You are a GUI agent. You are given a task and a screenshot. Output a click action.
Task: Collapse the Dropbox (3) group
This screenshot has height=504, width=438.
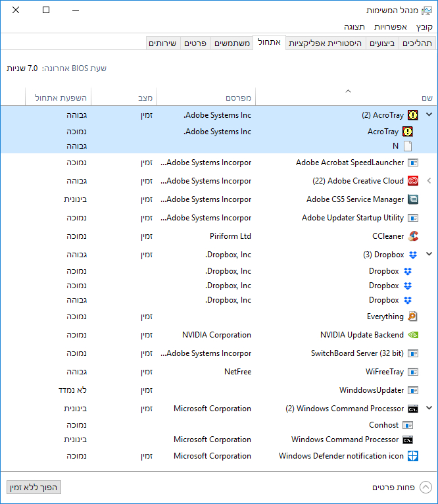429,254
